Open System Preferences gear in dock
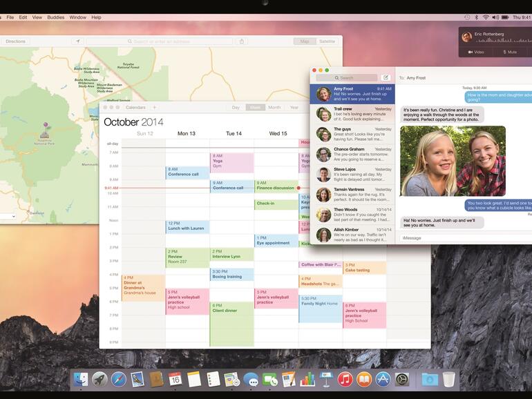This screenshot has height=399, width=532. 402,380
